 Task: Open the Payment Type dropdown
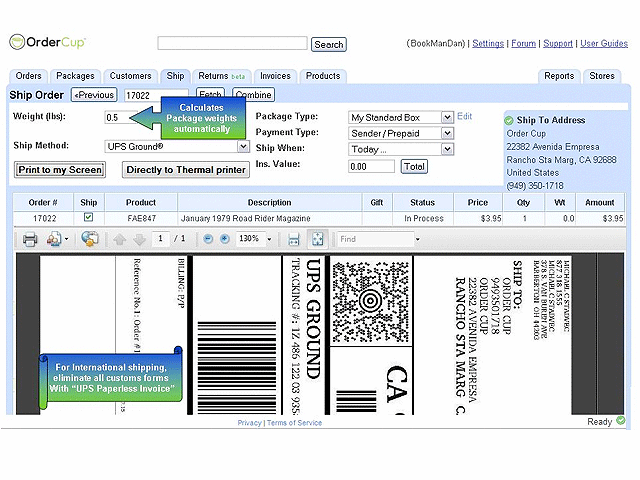point(447,133)
